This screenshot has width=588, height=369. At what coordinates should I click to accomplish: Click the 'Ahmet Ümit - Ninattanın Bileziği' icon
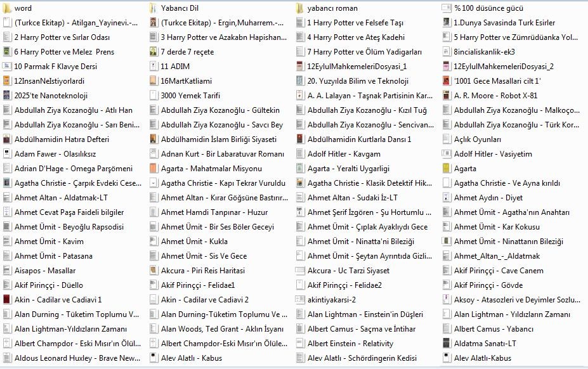pyautogui.click(x=447, y=242)
